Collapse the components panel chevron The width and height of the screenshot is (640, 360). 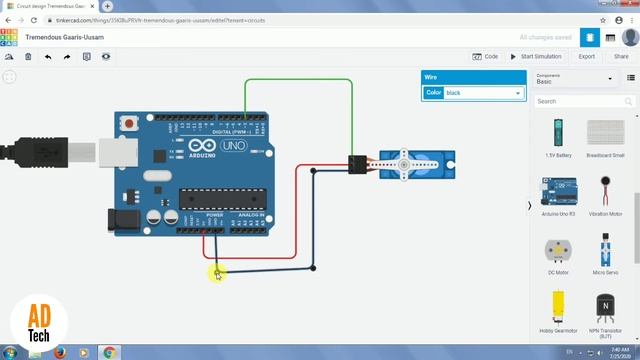[x=529, y=206]
